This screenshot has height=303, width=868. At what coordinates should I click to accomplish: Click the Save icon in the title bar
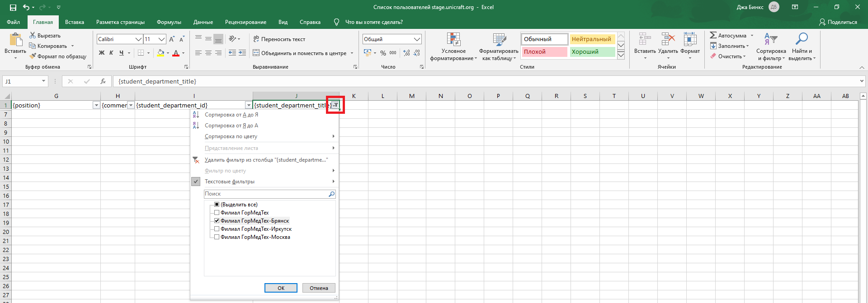tap(13, 7)
